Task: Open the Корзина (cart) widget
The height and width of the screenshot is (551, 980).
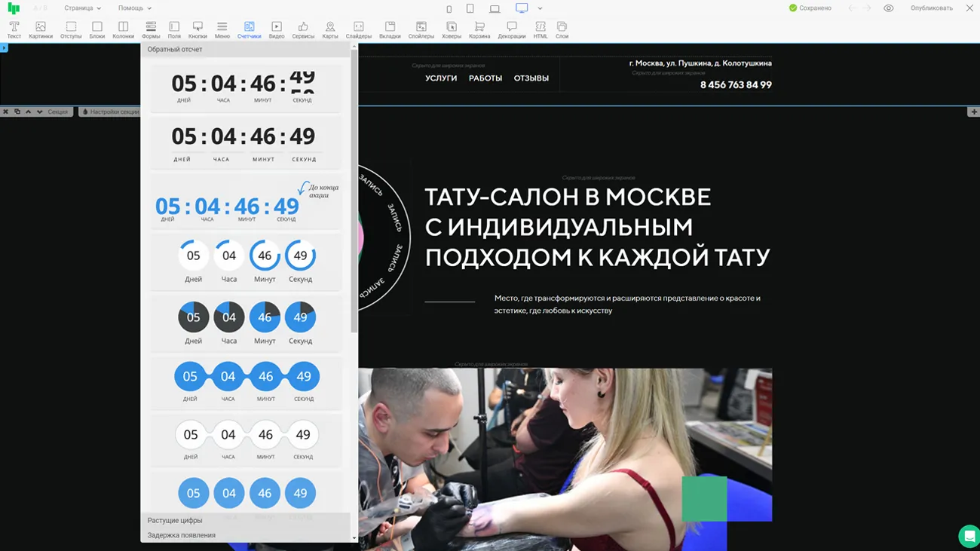Action: click(479, 29)
